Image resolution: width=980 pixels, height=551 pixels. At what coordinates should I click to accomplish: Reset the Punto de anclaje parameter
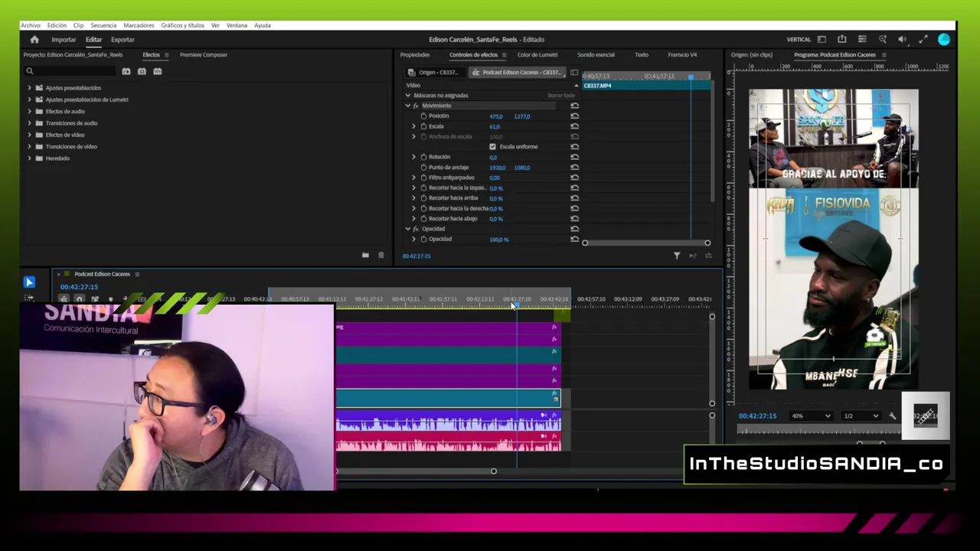coord(574,167)
